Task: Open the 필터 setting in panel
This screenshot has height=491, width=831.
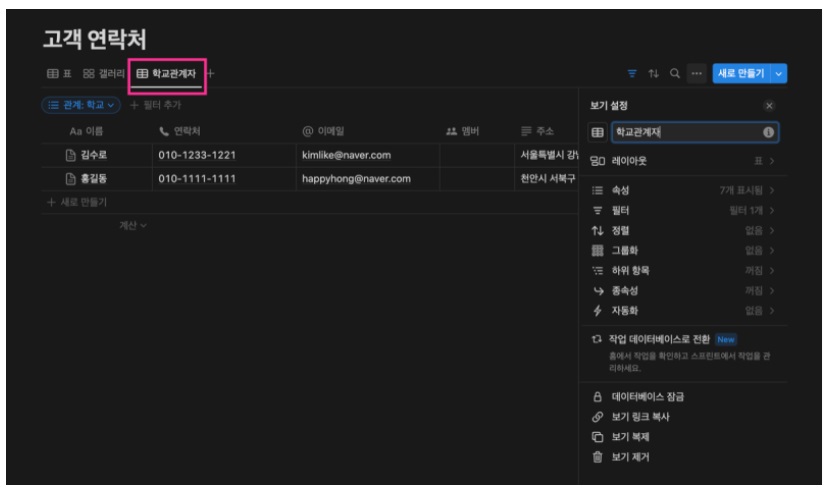Action: pos(683,211)
